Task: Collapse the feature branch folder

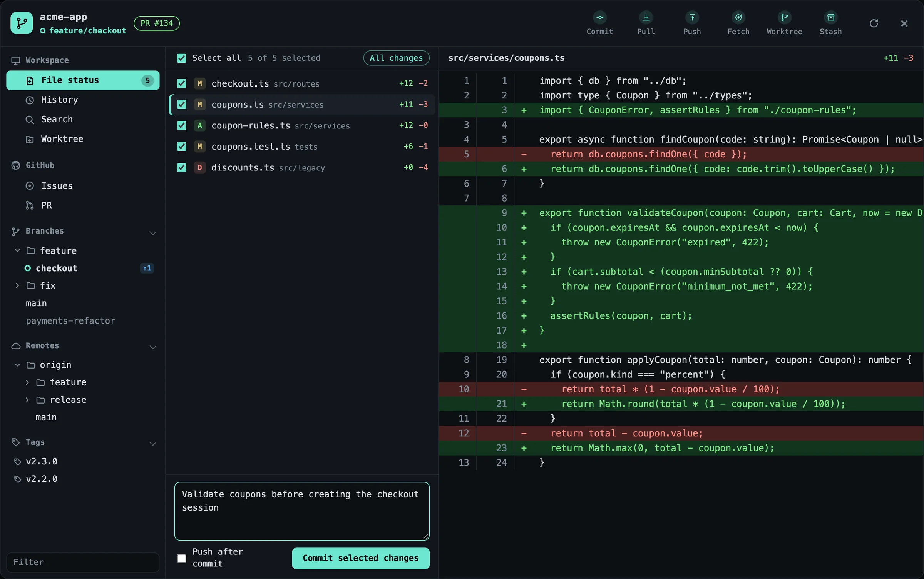Action: click(17, 250)
